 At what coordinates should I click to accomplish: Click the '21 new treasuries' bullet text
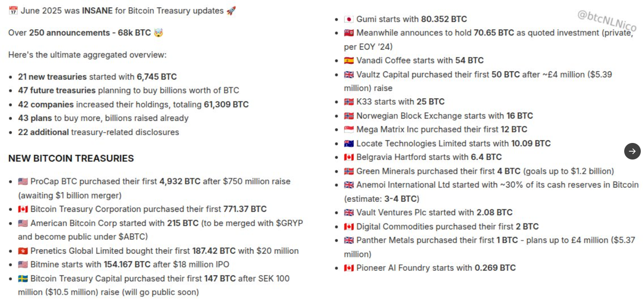pyautogui.click(x=52, y=77)
